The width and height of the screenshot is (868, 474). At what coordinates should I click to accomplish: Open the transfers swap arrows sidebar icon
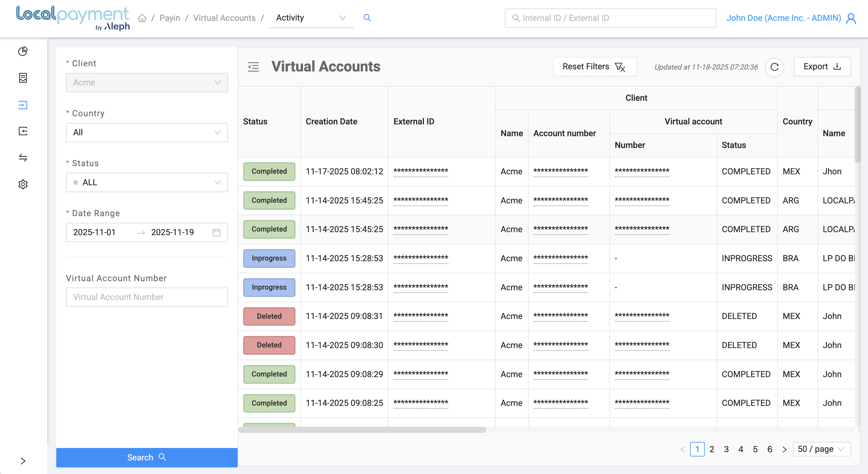23,157
